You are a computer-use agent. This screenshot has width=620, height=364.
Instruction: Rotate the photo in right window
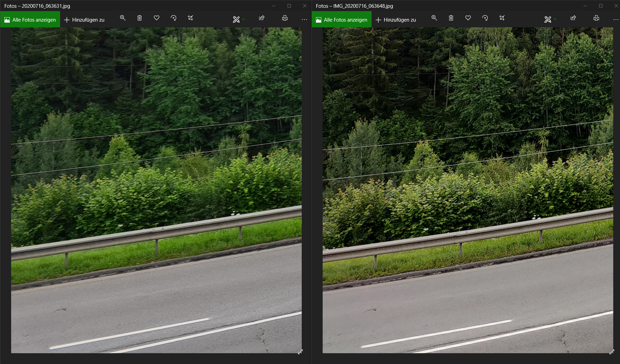pos(485,18)
